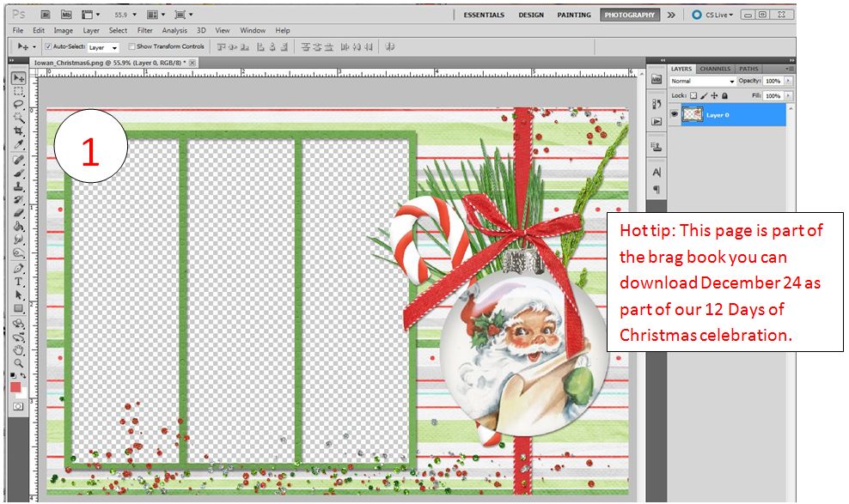Select the Quick Selection tool
Viewport: 849px width, 504px height.
point(18,118)
